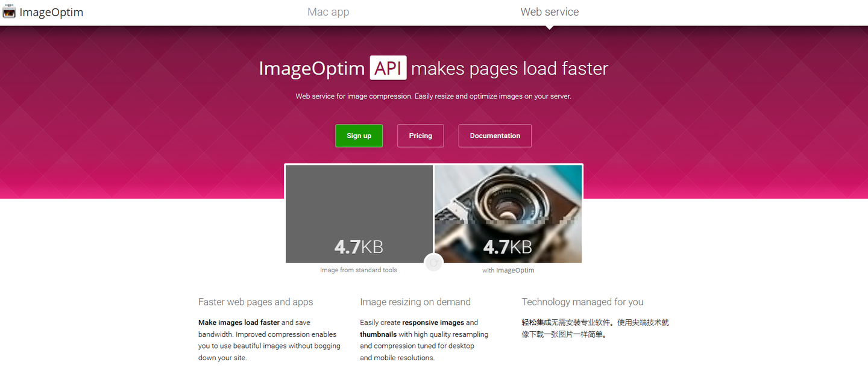Click the bold 'responsive images' text

pyautogui.click(x=433, y=323)
